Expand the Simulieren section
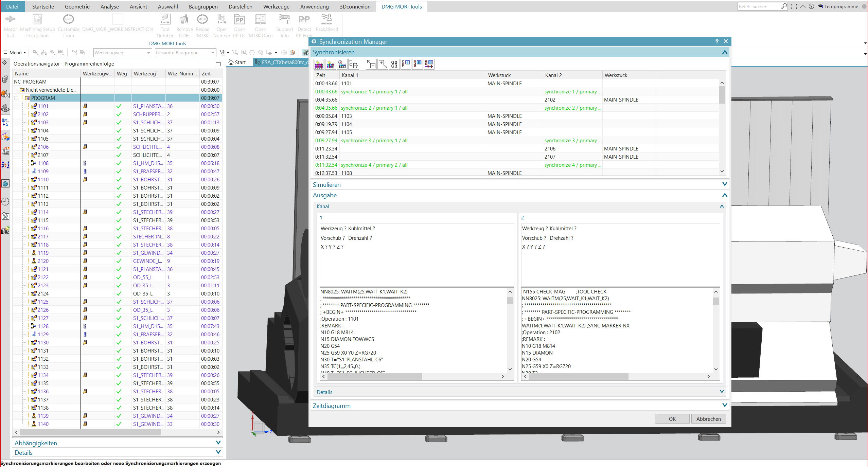 [x=725, y=184]
